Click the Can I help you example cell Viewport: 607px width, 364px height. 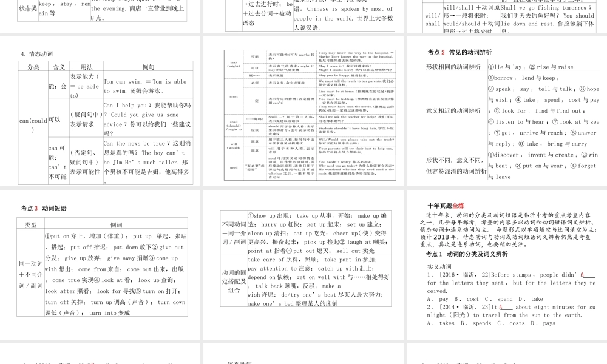(148, 119)
